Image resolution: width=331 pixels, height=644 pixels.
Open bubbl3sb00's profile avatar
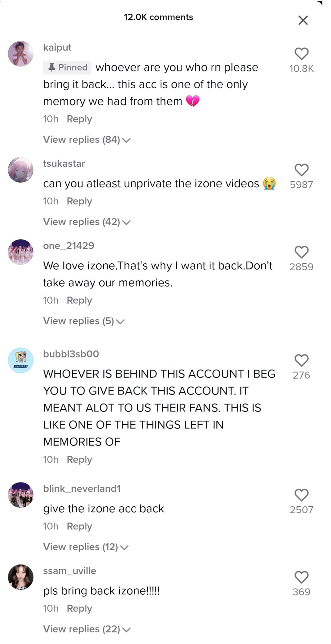pyautogui.click(x=21, y=361)
